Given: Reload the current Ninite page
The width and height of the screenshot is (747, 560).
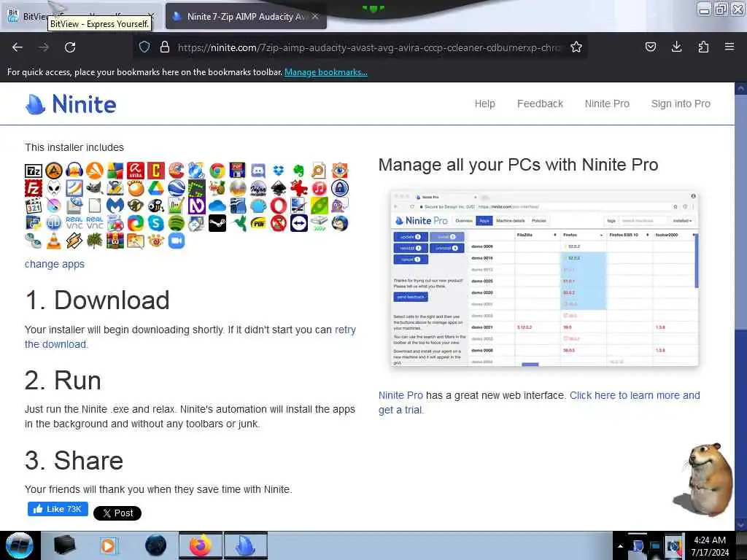Looking at the screenshot, I should pos(70,47).
